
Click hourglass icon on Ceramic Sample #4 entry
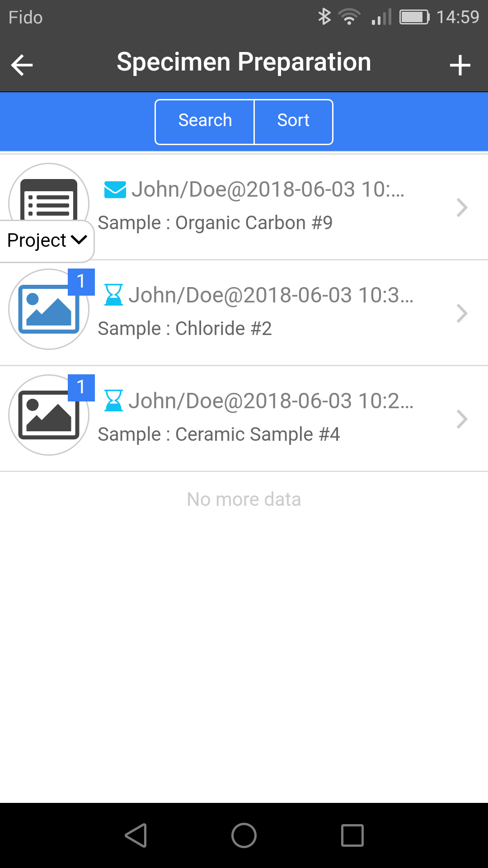tap(113, 401)
